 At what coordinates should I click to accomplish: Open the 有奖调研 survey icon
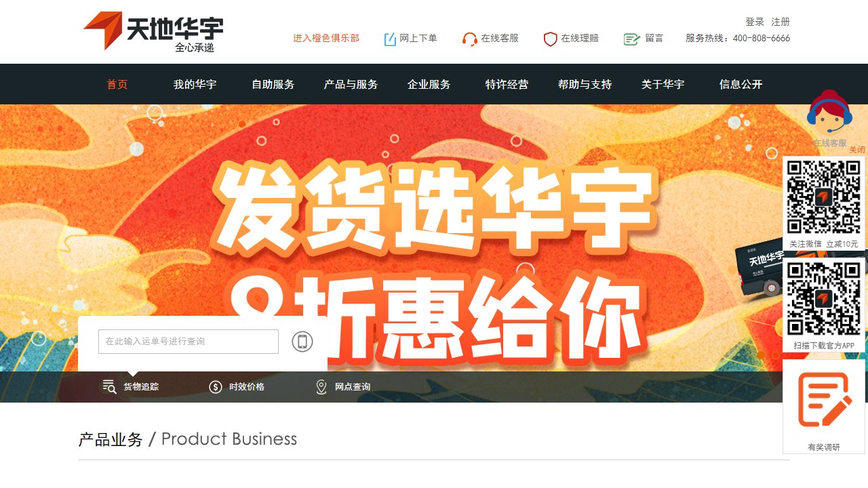[x=824, y=400]
